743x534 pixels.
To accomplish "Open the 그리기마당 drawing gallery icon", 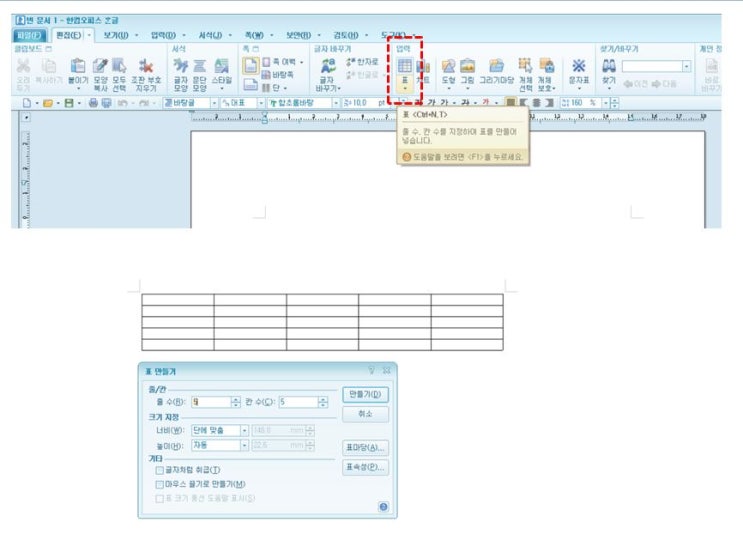I will click(496, 66).
